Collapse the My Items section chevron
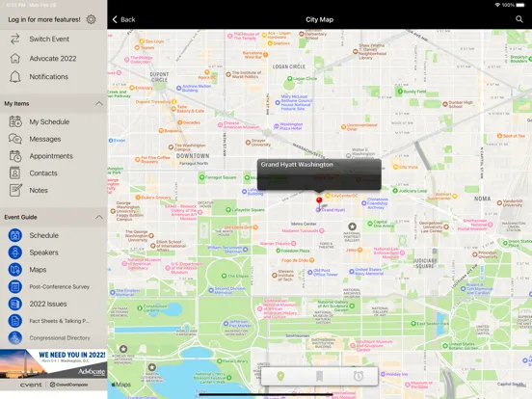The height and width of the screenshot is (399, 532). click(x=99, y=103)
